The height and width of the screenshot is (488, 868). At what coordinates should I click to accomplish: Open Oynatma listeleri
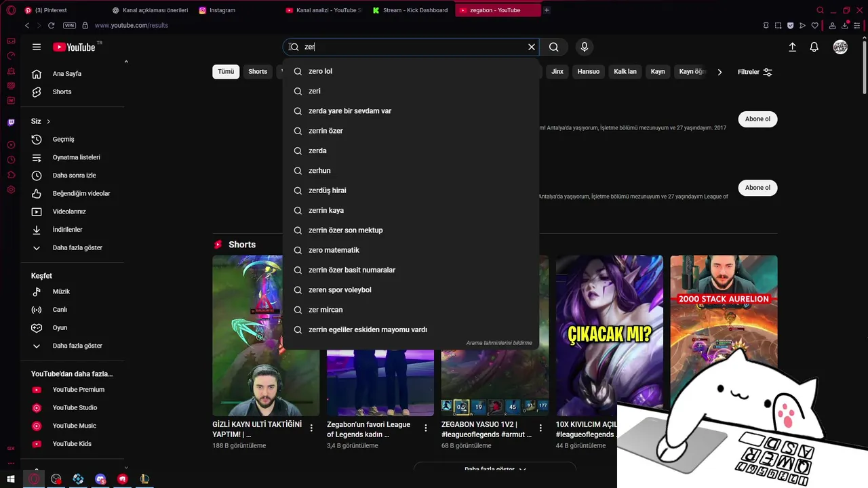tap(73, 157)
